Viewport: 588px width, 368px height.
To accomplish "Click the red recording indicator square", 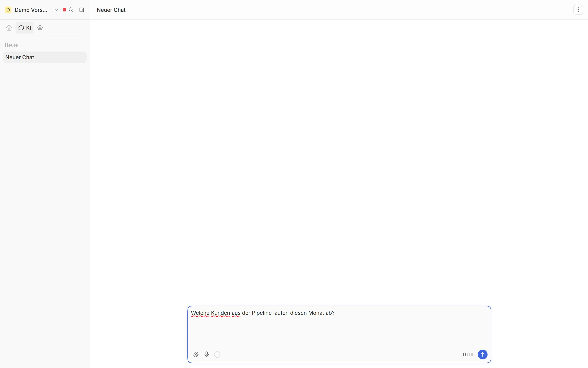I will pyautogui.click(x=64, y=10).
